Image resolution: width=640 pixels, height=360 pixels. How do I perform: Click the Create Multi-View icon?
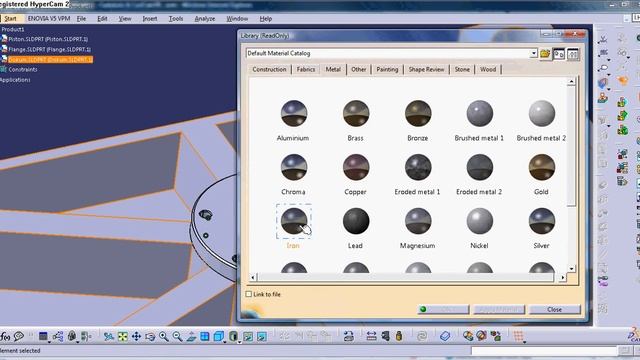tap(204, 336)
